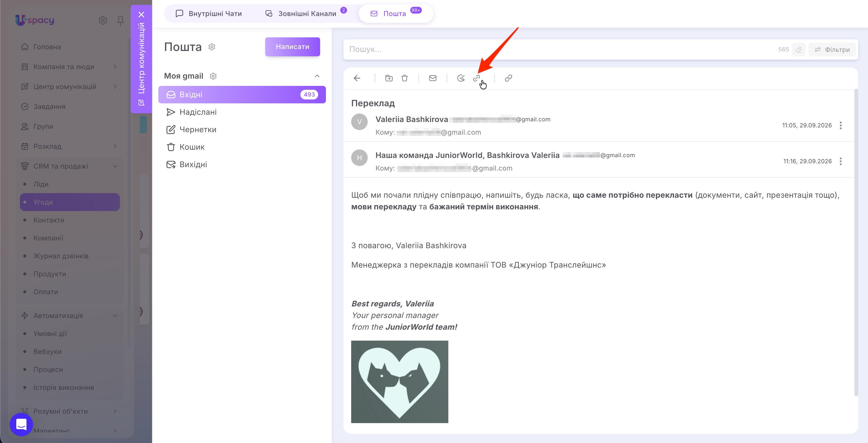Close the Центр комунікацій panel with X
This screenshot has width=868, height=443.
click(142, 15)
